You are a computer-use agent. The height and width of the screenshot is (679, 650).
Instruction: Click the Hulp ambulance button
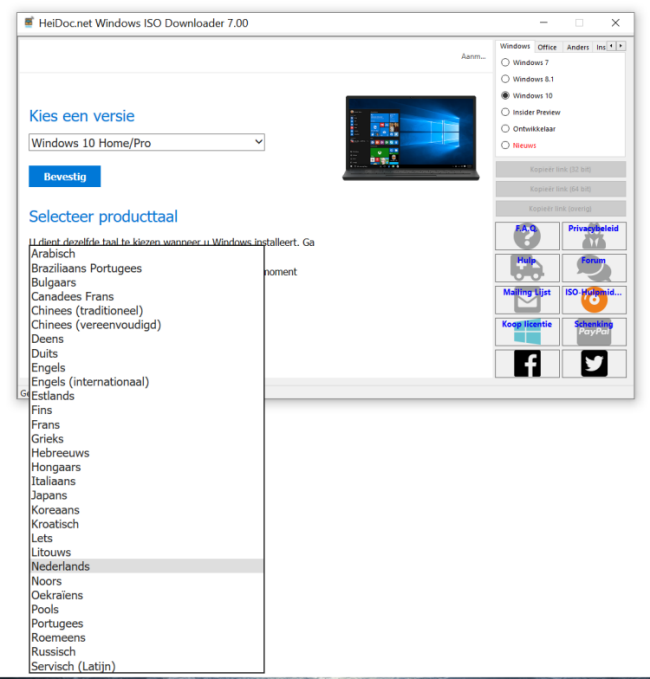click(527, 268)
